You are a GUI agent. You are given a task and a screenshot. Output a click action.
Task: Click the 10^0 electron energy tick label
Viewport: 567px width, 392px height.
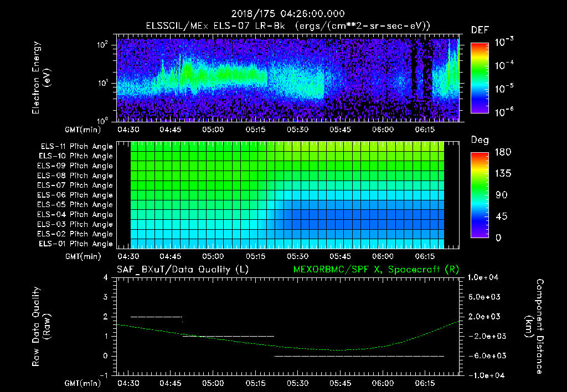[x=102, y=121]
